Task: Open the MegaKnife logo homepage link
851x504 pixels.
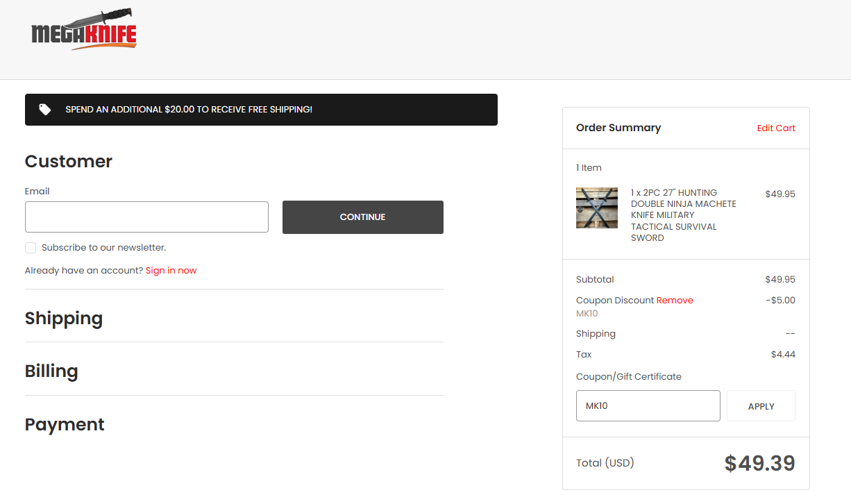Action: pyautogui.click(x=84, y=29)
